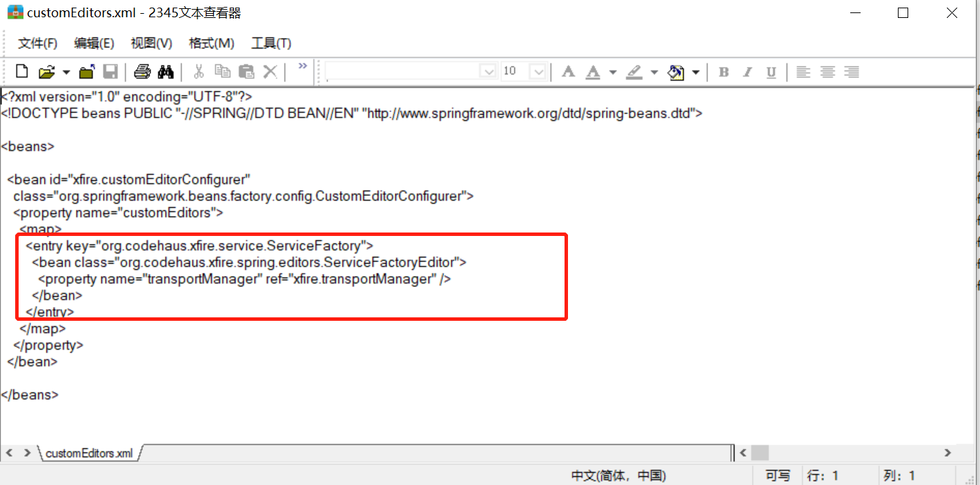Click the 可写 status bar indicator
This screenshot has width=980, height=485.
[x=778, y=475]
